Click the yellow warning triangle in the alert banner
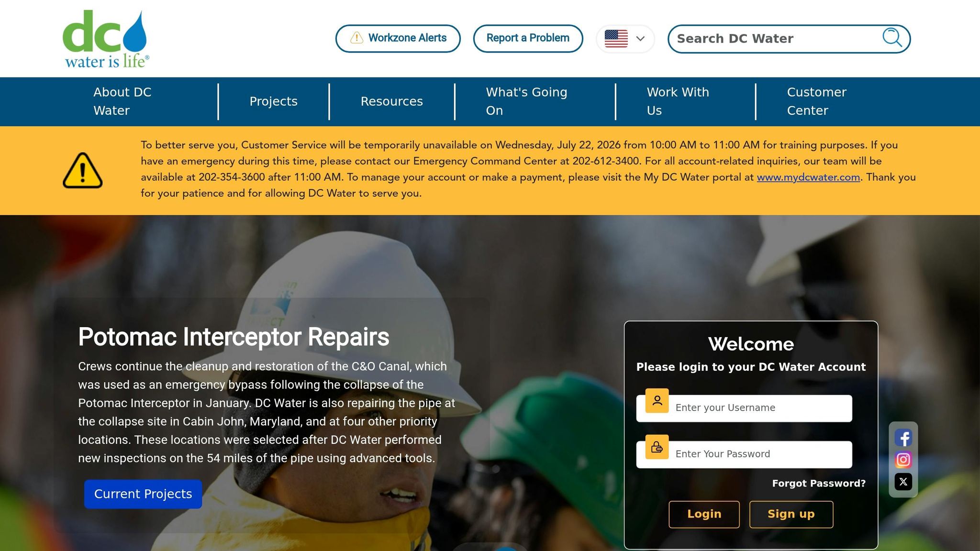Screen dimensions: 980x551 [83, 170]
